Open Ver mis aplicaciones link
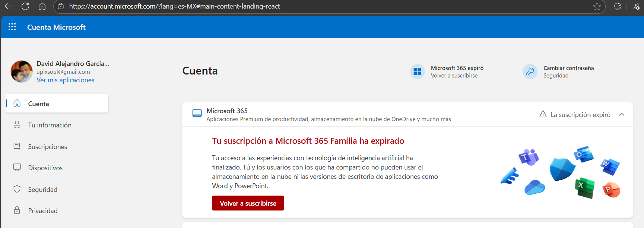The image size is (644, 228). click(65, 80)
